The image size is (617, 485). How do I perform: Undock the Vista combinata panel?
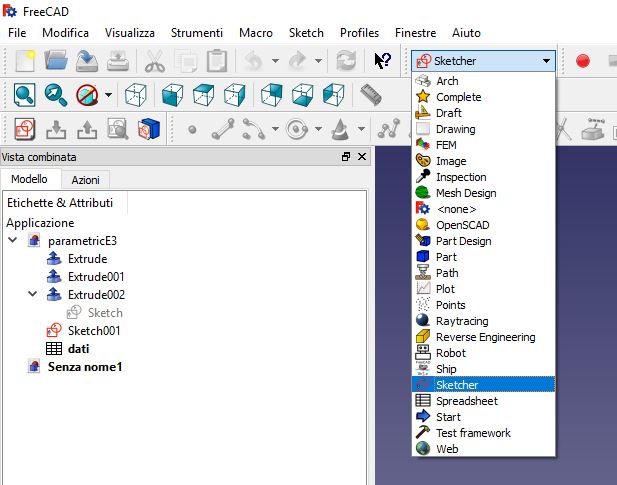[x=346, y=157]
